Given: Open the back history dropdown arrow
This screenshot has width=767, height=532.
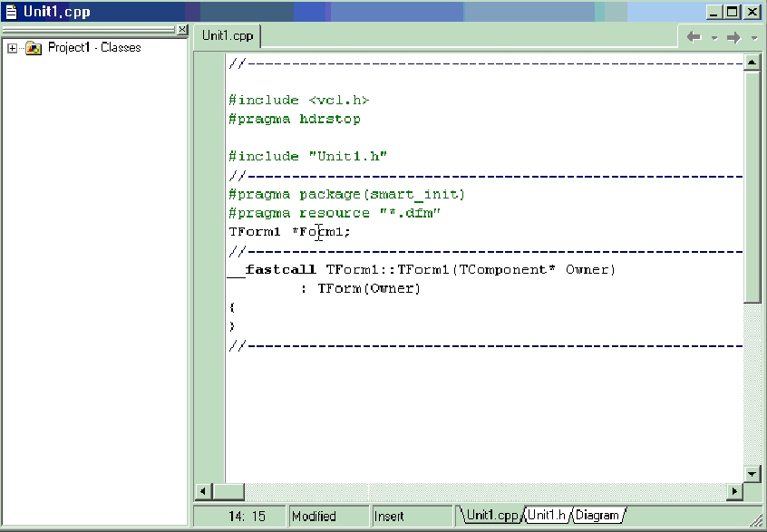Looking at the screenshot, I should point(714,38).
